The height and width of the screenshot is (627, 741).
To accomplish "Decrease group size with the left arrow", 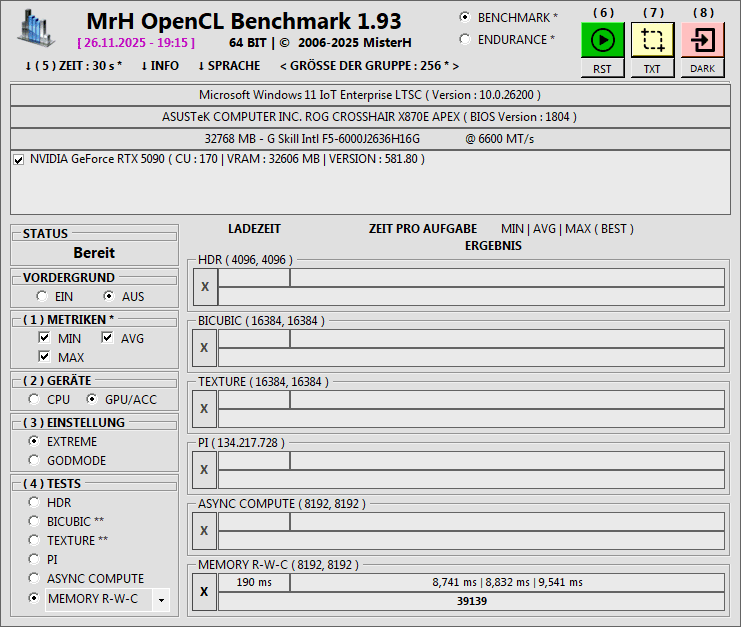I will pos(283,66).
